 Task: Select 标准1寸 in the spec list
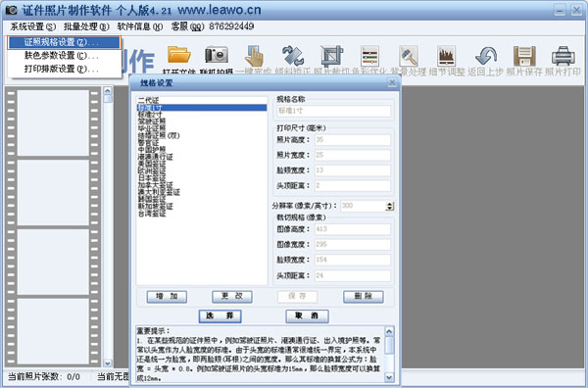point(202,108)
